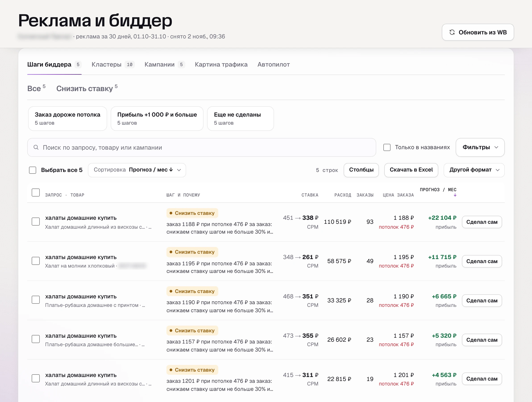The width and height of the screenshot is (532, 402).
Task: Open the Сортировка Прогноз / мес dropdown
Action: click(137, 170)
